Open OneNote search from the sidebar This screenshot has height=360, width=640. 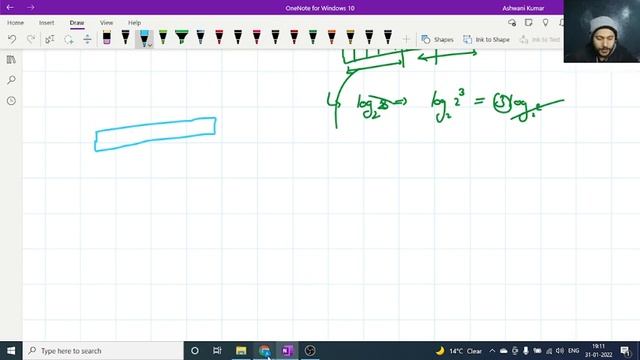click(x=11, y=80)
